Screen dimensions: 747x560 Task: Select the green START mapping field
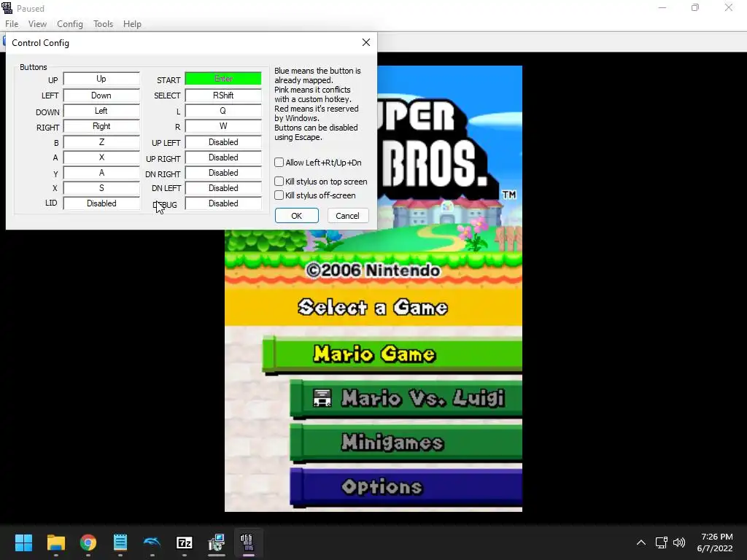[223, 79]
